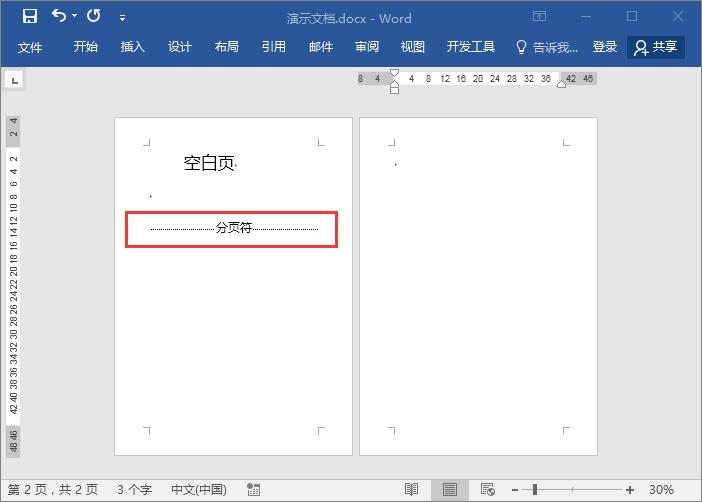Open the 设计 ribbon tab
Viewport: 702px width, 502px height.
click(x=180, y=47)
